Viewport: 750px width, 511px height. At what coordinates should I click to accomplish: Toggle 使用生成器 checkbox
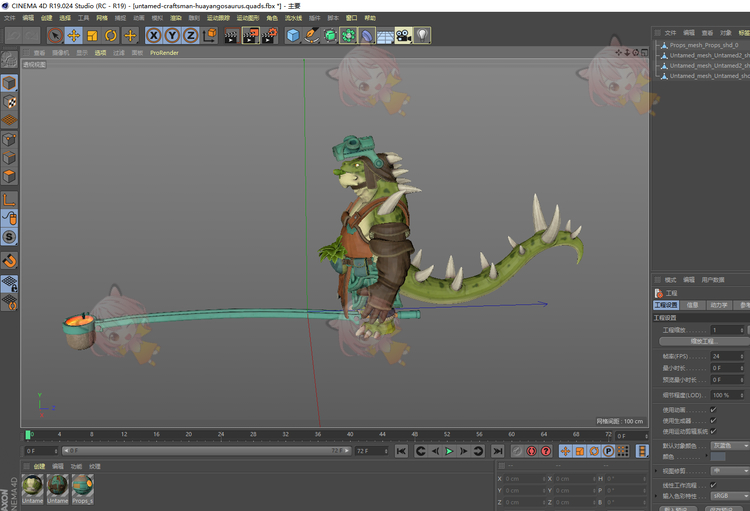pos(713,421)
